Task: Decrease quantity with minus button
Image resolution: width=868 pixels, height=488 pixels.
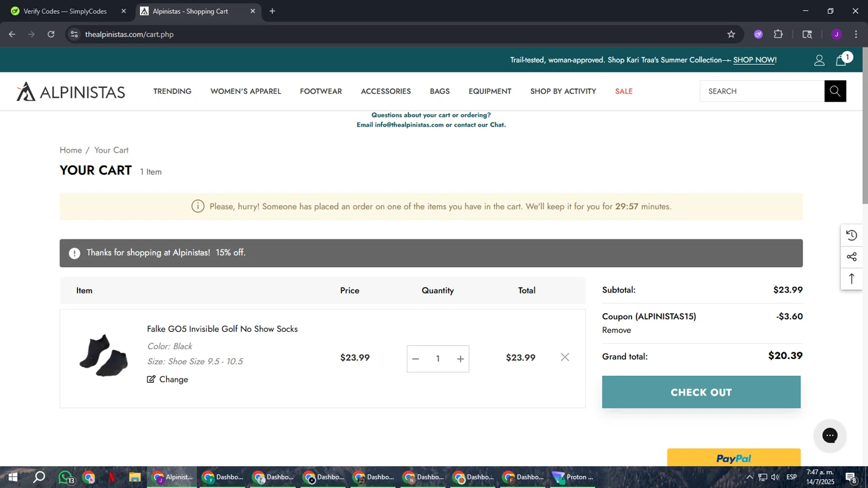Action: click(x=415, y=359)
